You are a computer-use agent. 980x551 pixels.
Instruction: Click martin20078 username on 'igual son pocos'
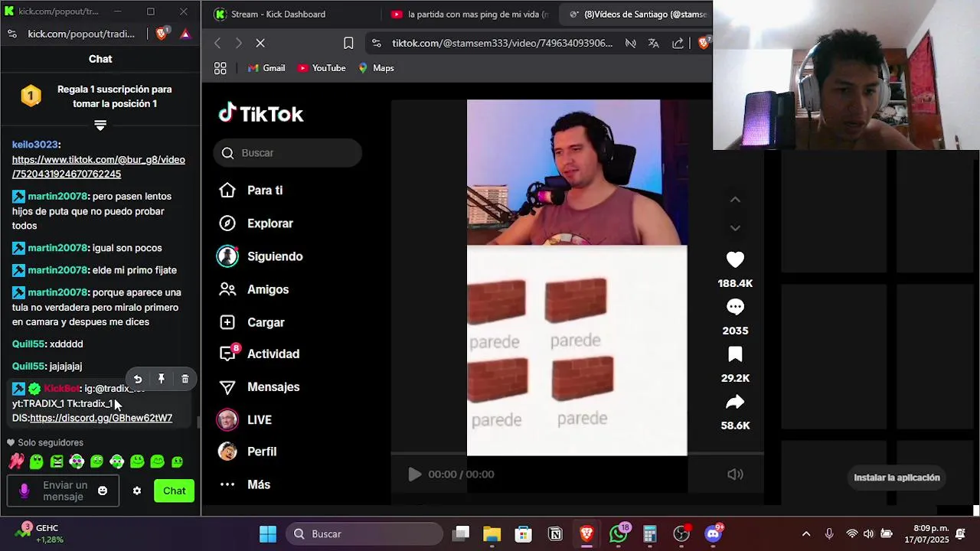[57, 248]
